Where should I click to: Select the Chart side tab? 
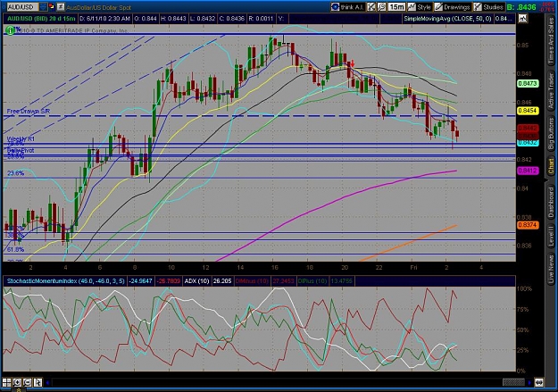tap(551, 167)
